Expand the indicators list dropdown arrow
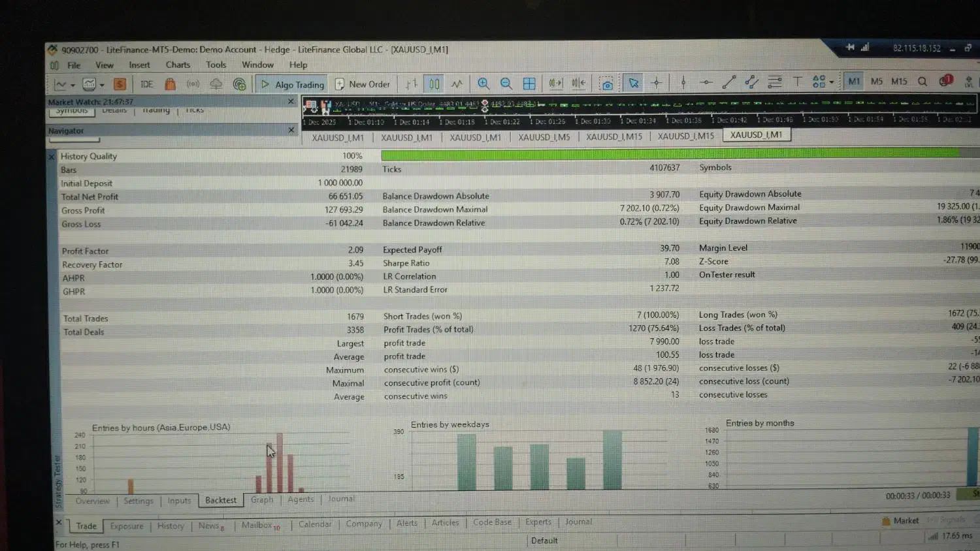Viewport: 980px width, 551px height. [102, 85]
